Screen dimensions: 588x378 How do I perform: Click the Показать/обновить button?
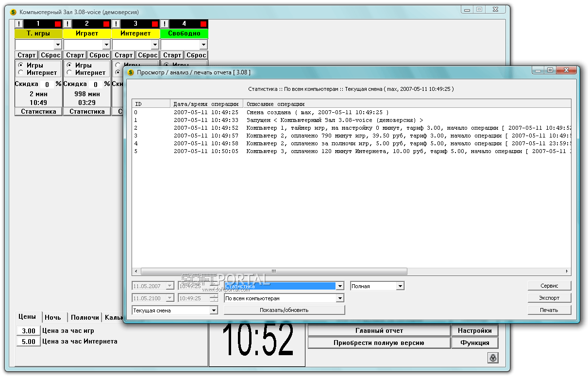tap(284, 310)
